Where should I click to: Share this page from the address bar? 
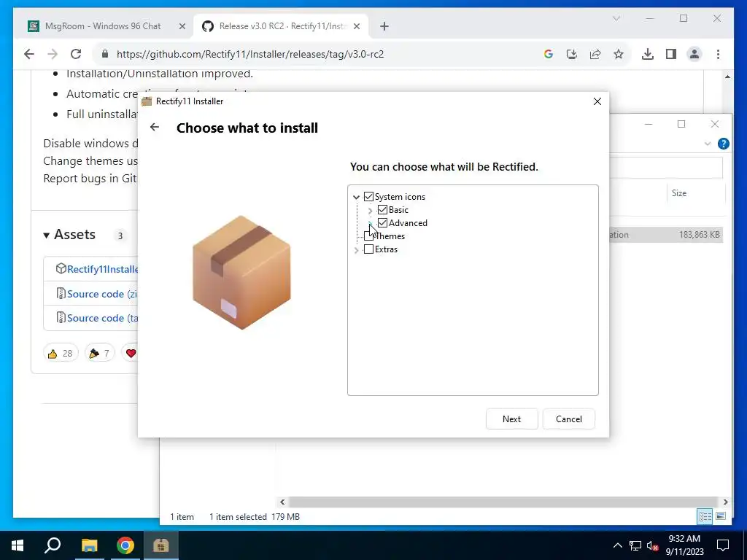pyautogui.click(x=595, y=54)
